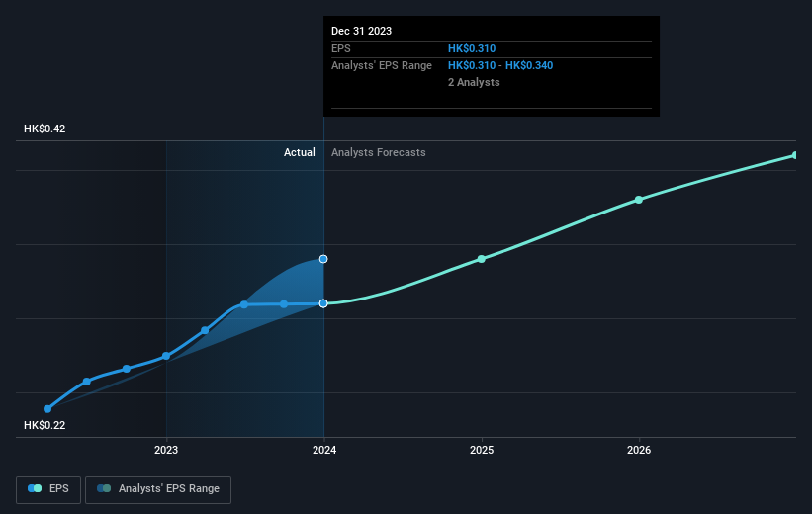
Task: Click the Dec 31 2023 tooltip date
Action: pos(361,31)
